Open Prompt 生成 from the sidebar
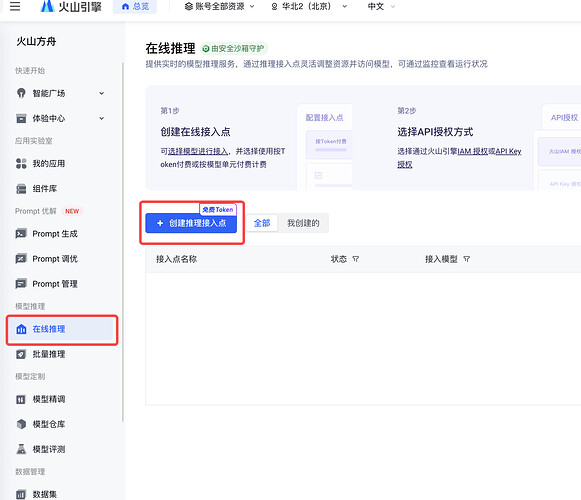Screen dimensions: 581x500 (x=47, y=234)
